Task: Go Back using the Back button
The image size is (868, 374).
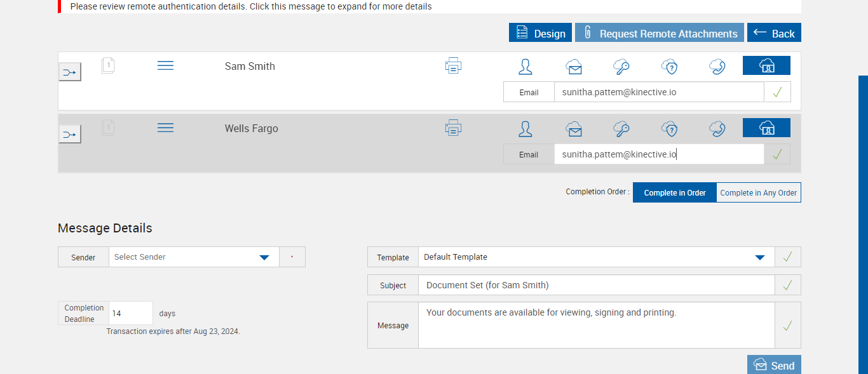Action: 774,34
